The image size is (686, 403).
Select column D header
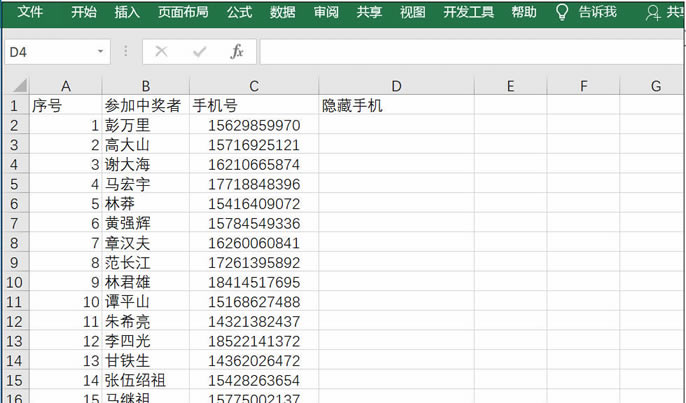click(x=396, y=86)
